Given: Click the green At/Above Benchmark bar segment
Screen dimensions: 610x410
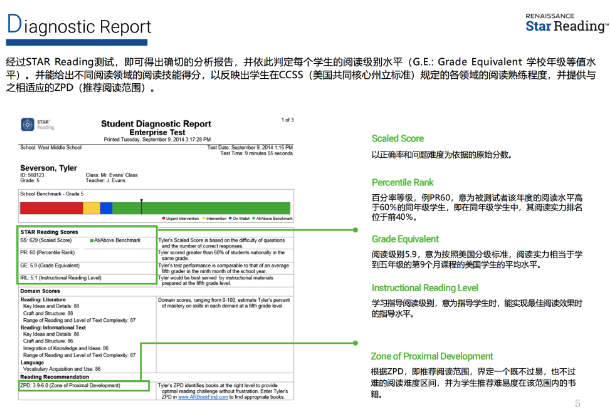Looking at the screenshot, I should click(x=201, y=208).
